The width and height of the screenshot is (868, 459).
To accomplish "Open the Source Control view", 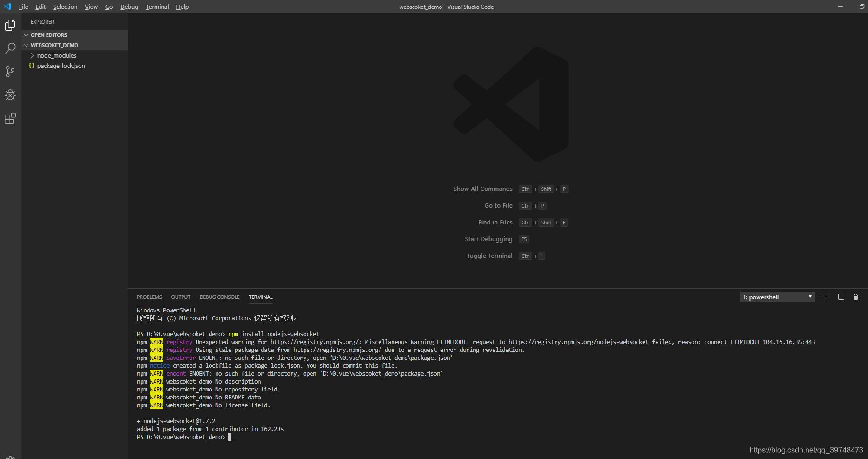I will click(10, 72).
